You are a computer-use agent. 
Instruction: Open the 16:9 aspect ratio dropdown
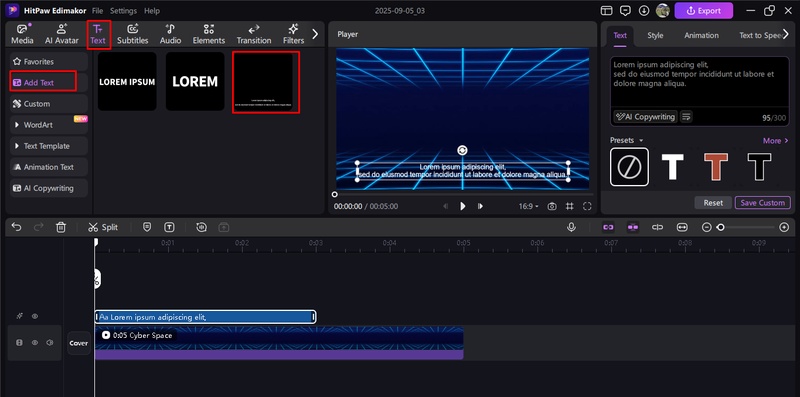point(529,206)
